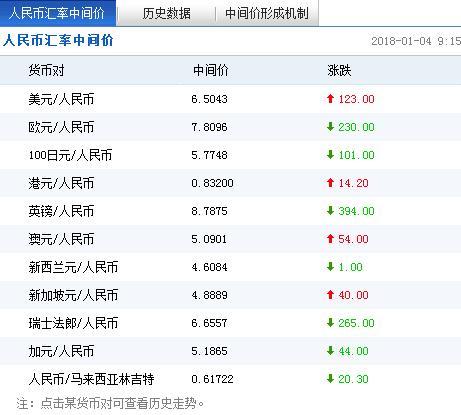Open the 英镑/人民币 currency pair
The image size is (461, 415).
(61, 211)
